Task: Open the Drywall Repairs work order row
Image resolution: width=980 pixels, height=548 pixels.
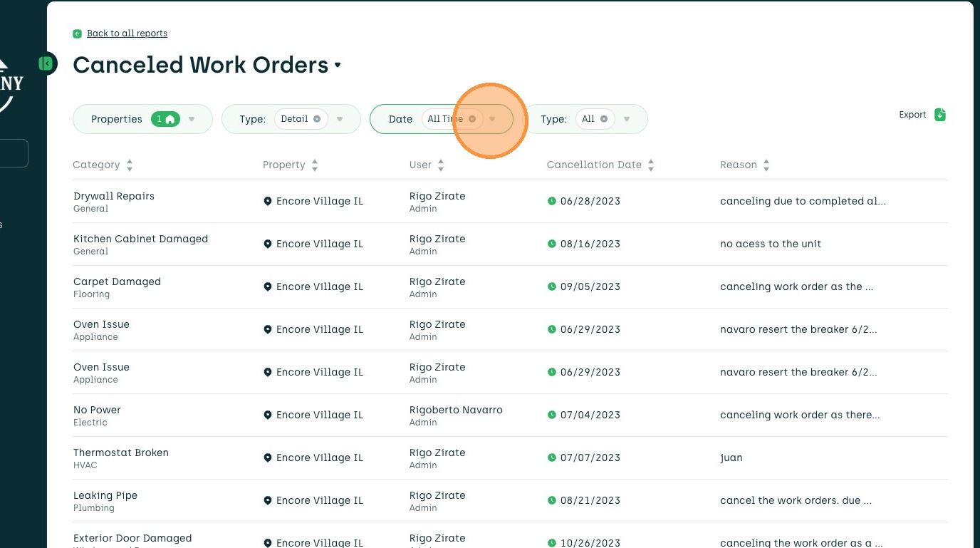Action: [x=114, y=196]
